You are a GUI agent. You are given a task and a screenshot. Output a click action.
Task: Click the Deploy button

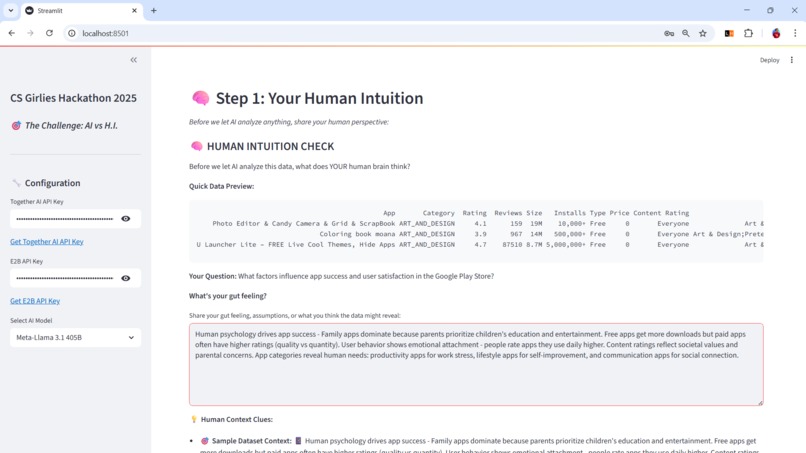(770, 60)
